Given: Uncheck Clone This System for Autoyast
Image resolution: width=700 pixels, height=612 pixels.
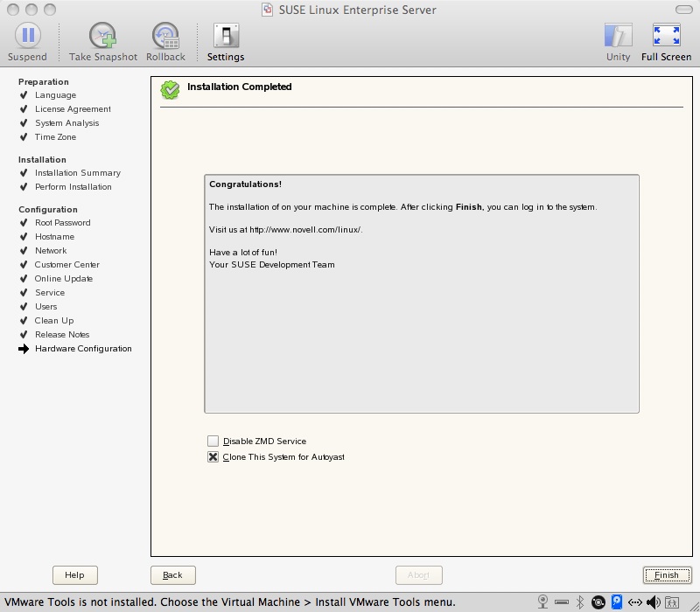Looking at the screenshot, I should (x=213, y=457).
